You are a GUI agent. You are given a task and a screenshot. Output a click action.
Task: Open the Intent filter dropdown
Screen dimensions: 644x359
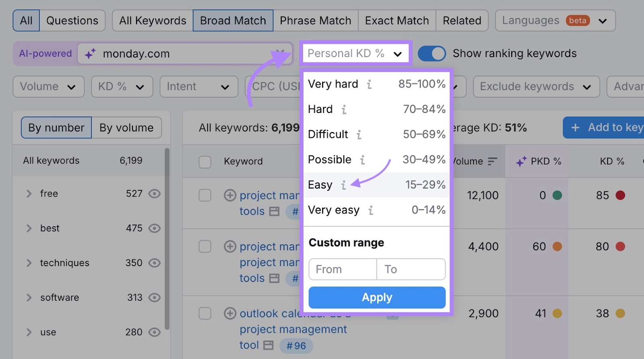[x=198, y=86]
